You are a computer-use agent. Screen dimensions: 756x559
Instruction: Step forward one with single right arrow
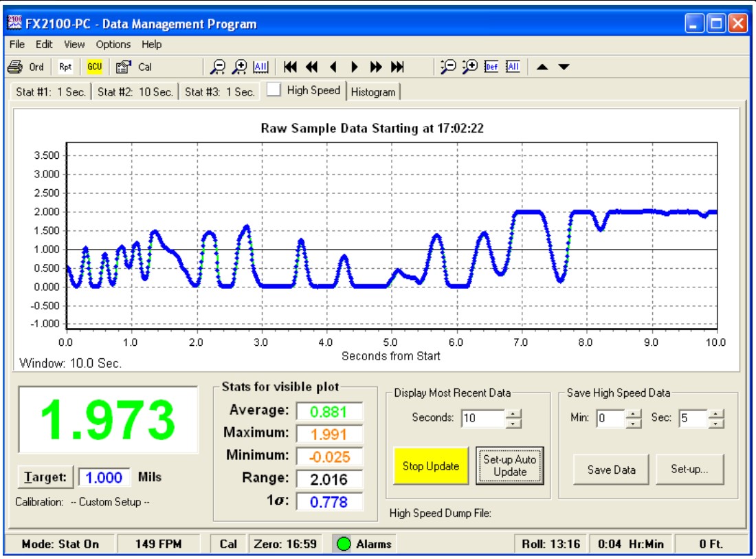pos(355,67)
